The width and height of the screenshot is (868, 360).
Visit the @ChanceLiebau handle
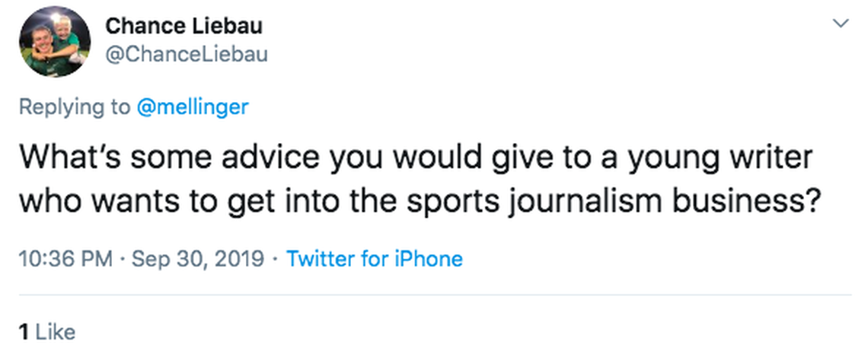pos(186,55)
